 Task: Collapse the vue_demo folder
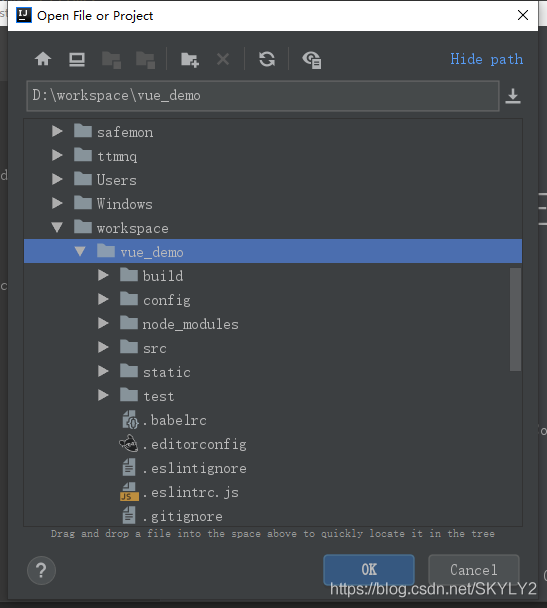pyautogui.click(x=80, y=252)
